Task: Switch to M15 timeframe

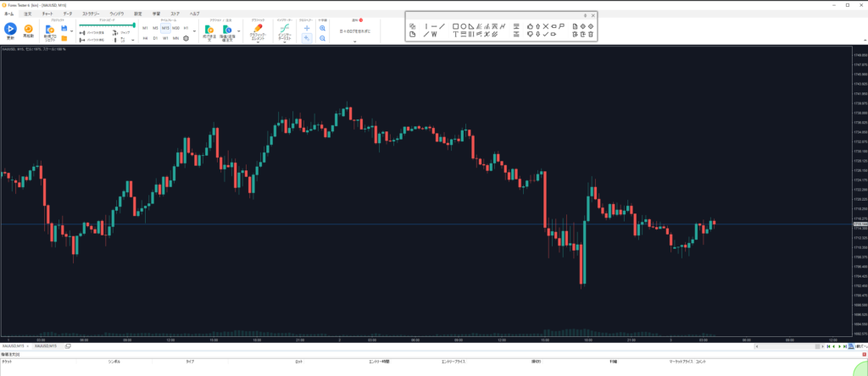Action: (x=165, y=28)
